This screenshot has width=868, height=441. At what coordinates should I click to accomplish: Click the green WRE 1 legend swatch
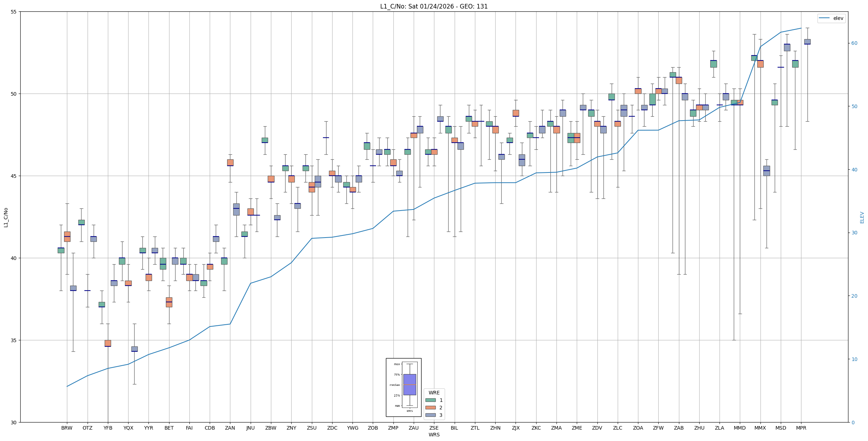tap(430, 400)
